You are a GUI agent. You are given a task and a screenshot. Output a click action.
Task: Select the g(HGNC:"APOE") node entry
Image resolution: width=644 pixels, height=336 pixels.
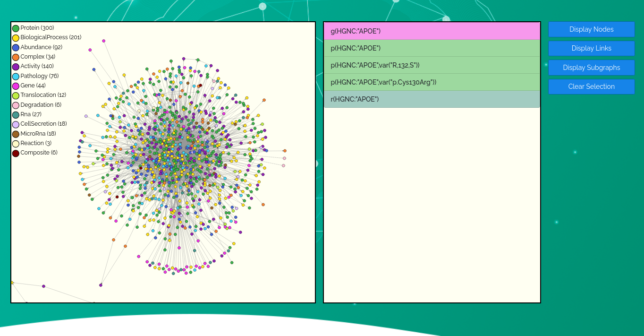tap(432, 31)
